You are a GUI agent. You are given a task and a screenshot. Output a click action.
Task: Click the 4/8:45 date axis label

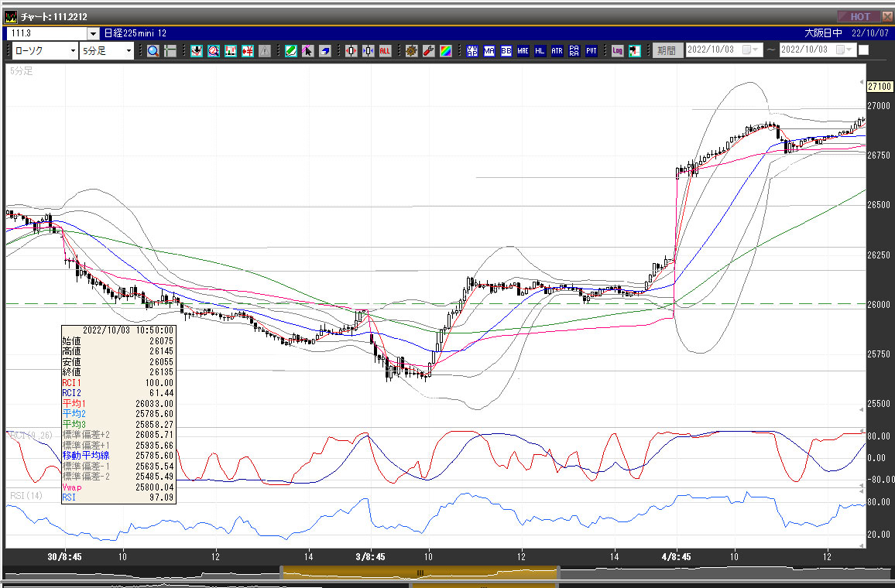[x=677, y=556]
